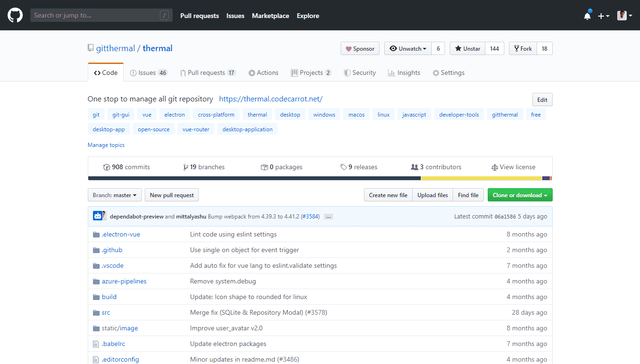
Task: Click Unstar button
Action: tap(467, 48)
